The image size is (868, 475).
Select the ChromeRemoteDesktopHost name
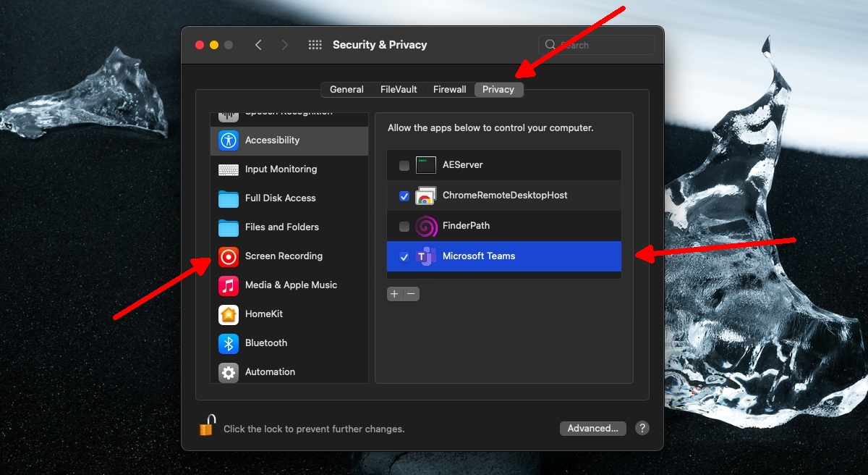[505, 195]
